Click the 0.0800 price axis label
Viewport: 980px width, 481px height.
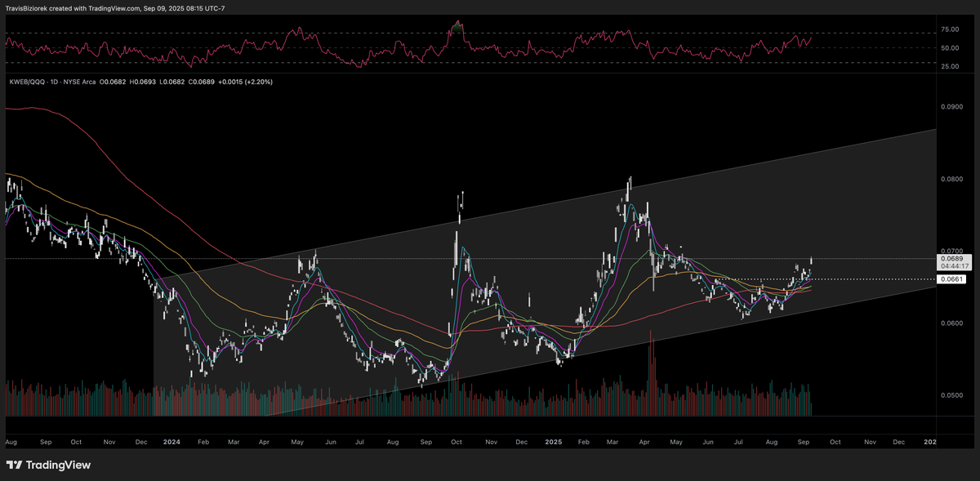point(951,178)
